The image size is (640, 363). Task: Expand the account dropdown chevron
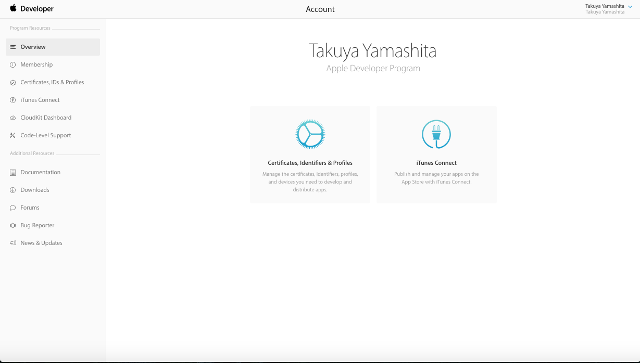[x=630, y=7]
